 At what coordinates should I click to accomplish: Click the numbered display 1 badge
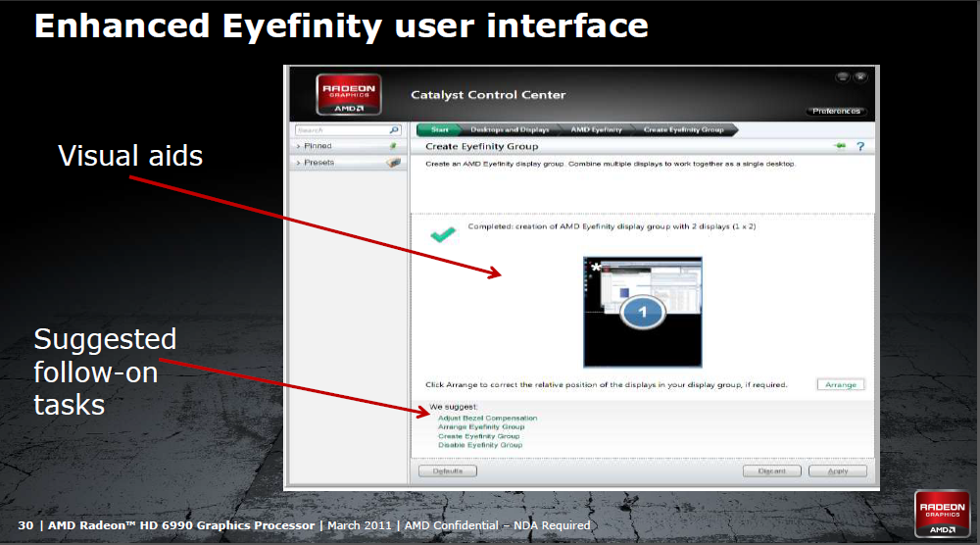[x=644, y=313]
